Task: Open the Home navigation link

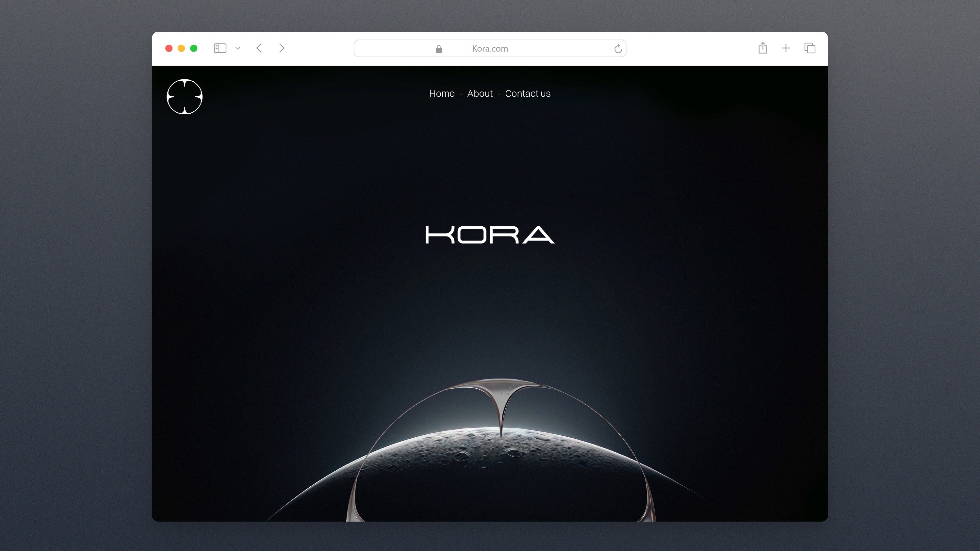Action: [x=442, y=93]
